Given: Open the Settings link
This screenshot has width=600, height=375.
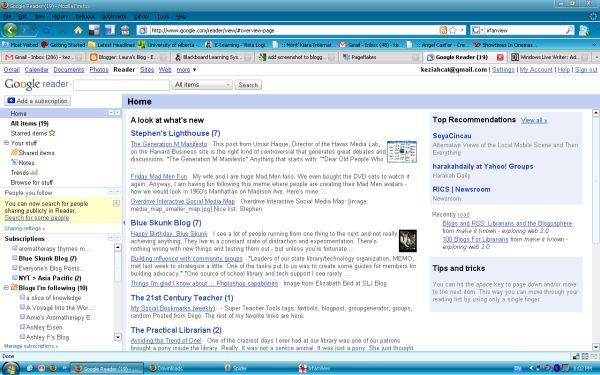Looking at the screenshot, I should tap(503, 70).
